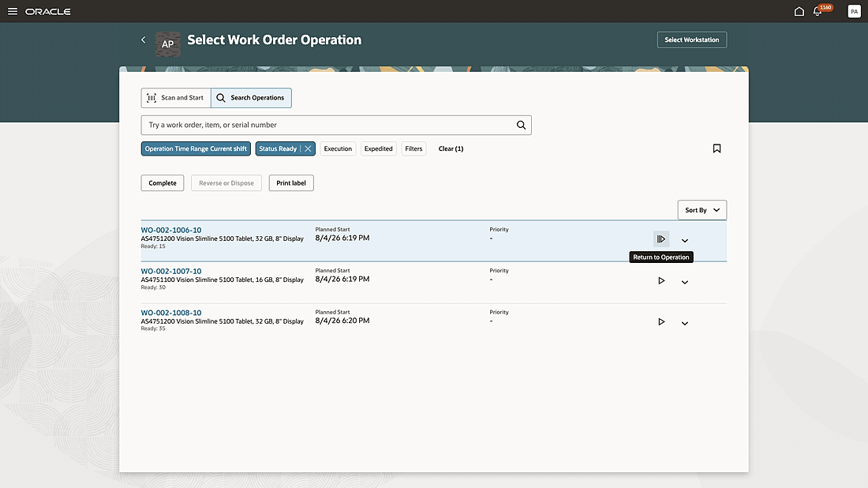
Task: Switch to Scan and Start tab
Action: (176, 97)
